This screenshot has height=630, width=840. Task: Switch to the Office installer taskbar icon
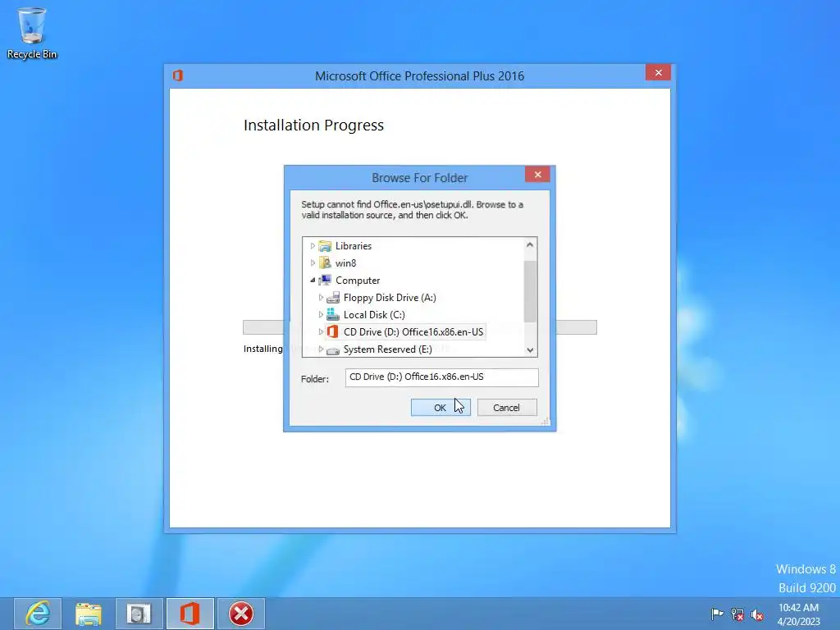(x=190, y=614)
